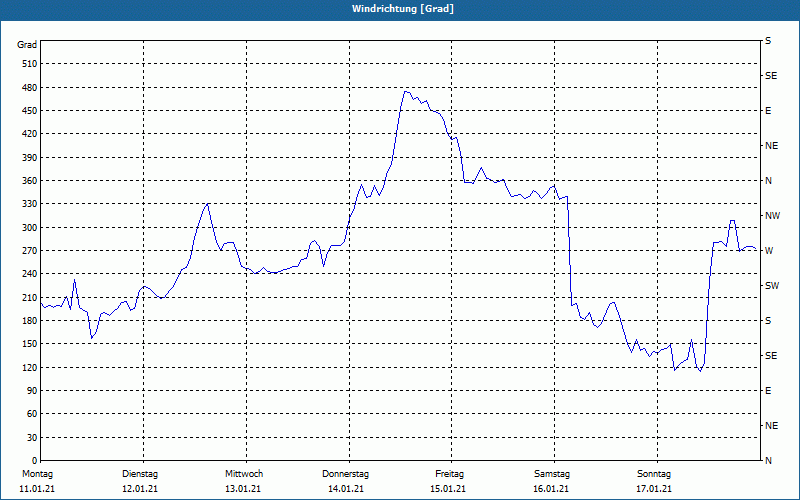This screenshot has width=800, height=500.
Task: Click the 390 degree axis label
Action: 30,157
